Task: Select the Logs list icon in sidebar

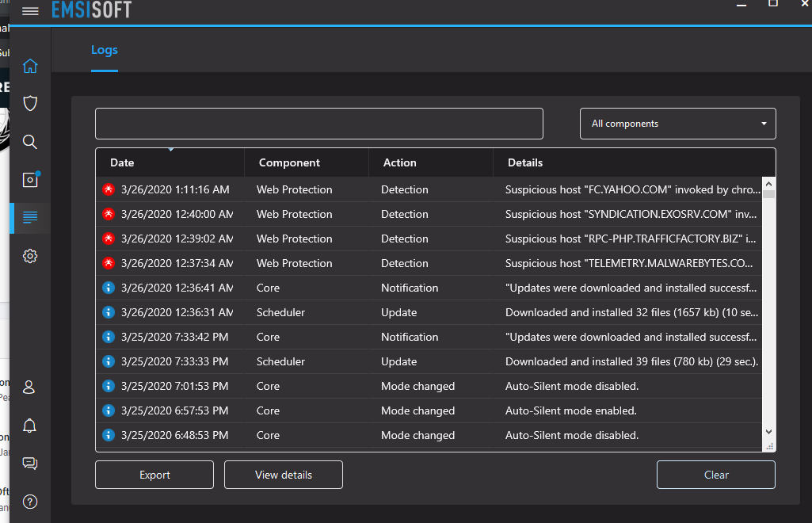Action: (30, 218)
